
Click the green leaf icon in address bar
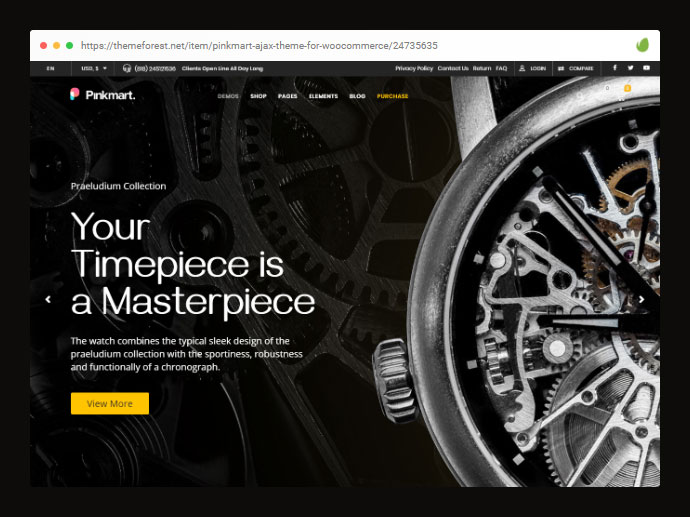coord(642,45)
